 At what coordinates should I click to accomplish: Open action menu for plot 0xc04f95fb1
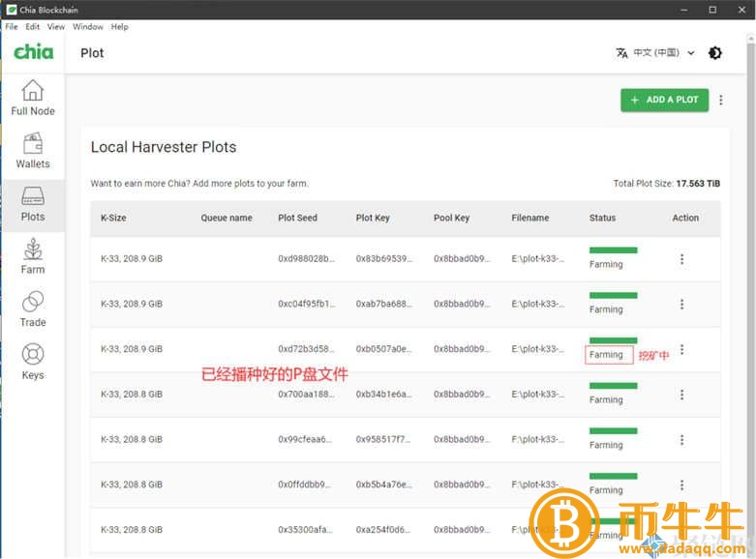tap(681, 304)
